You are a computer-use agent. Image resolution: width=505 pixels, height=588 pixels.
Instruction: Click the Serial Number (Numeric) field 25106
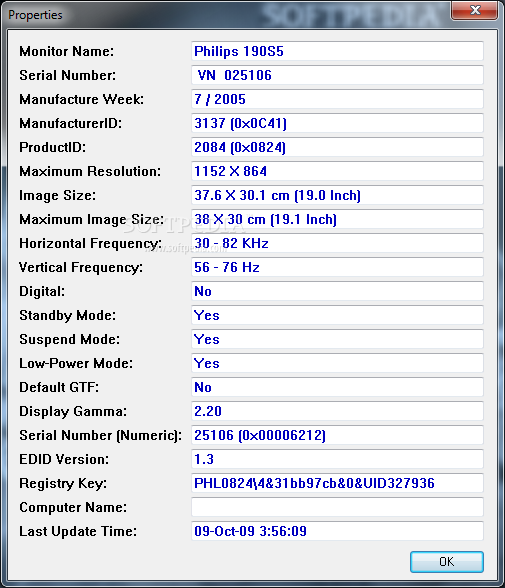tap(337, 435)
